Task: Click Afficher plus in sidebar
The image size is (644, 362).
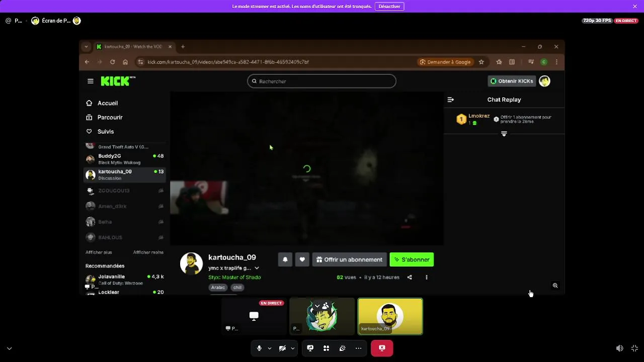Action: [x=99, y=252]
